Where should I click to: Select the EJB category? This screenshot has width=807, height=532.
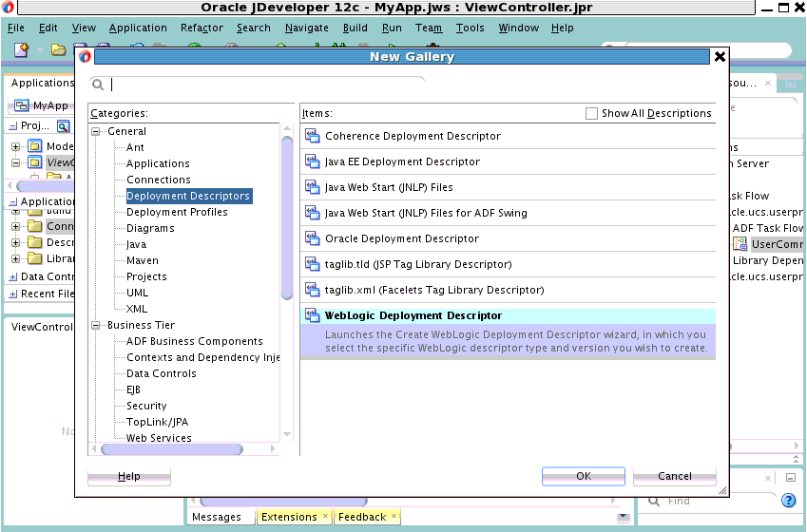tap(133, 389)
